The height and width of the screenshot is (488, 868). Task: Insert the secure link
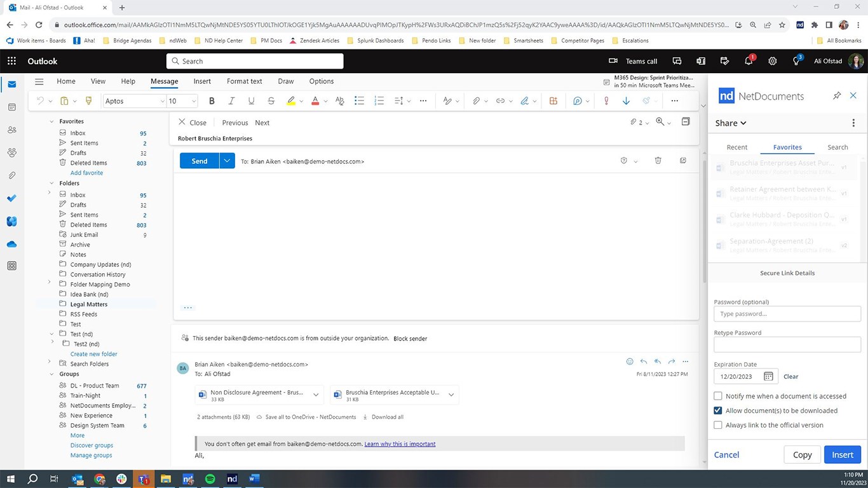tap(843, 454)
